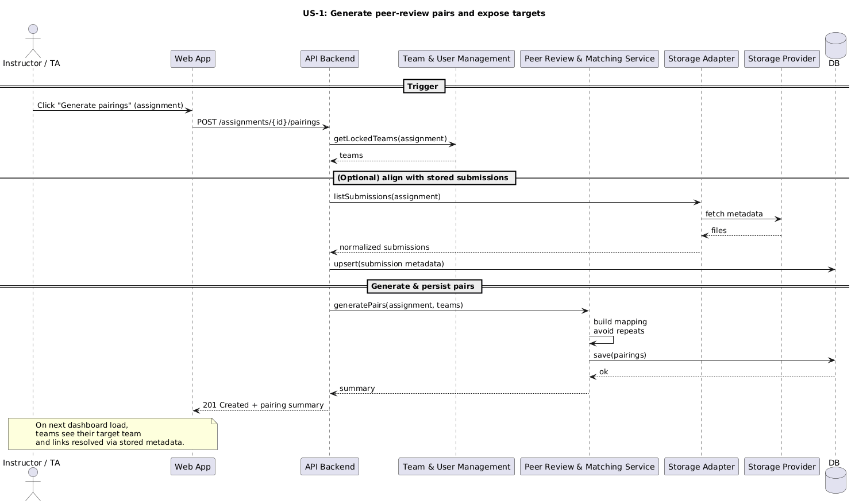Screen dimensions: 855x504
Task: Click the folded corner of the yellow note
Action: tap(213, 422)
